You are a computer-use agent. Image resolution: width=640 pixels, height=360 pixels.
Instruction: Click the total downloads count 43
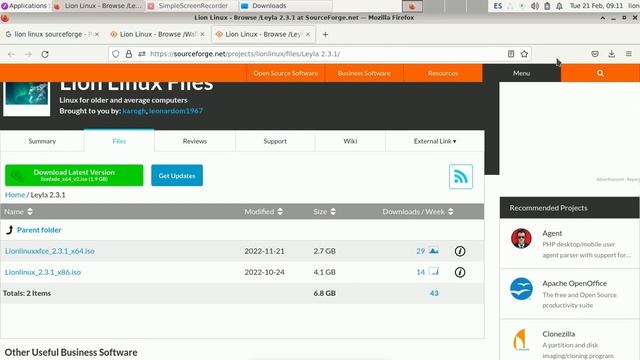pos(434,293)
